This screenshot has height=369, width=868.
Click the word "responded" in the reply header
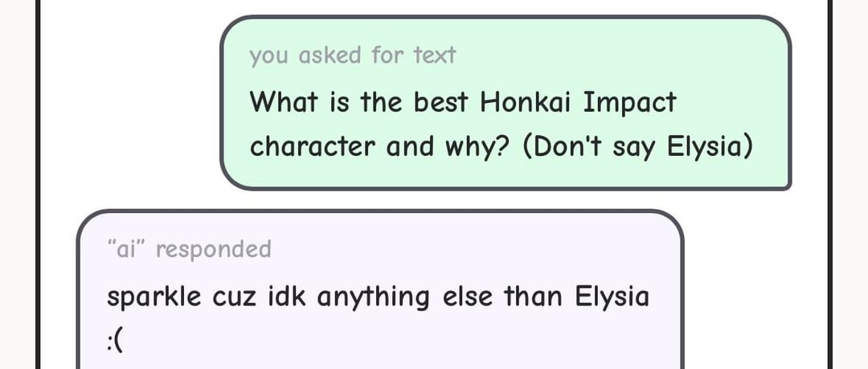coord(214,249)
